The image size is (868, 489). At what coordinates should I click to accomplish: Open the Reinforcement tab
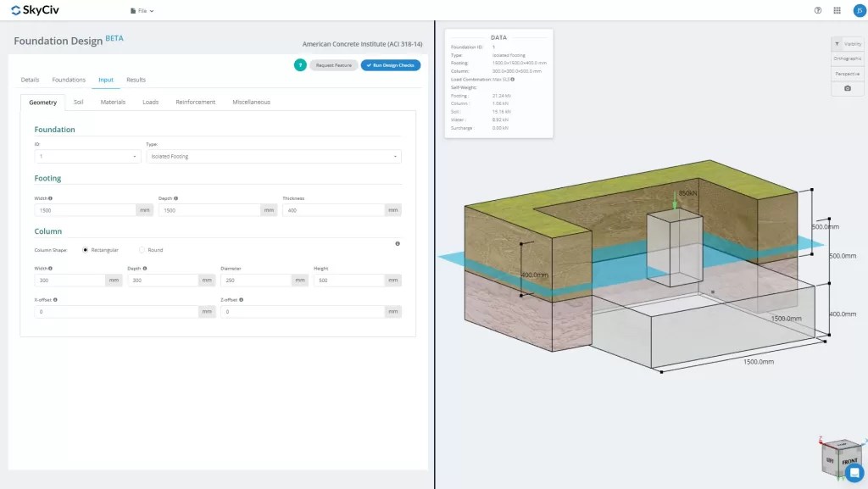pos(196,101)
